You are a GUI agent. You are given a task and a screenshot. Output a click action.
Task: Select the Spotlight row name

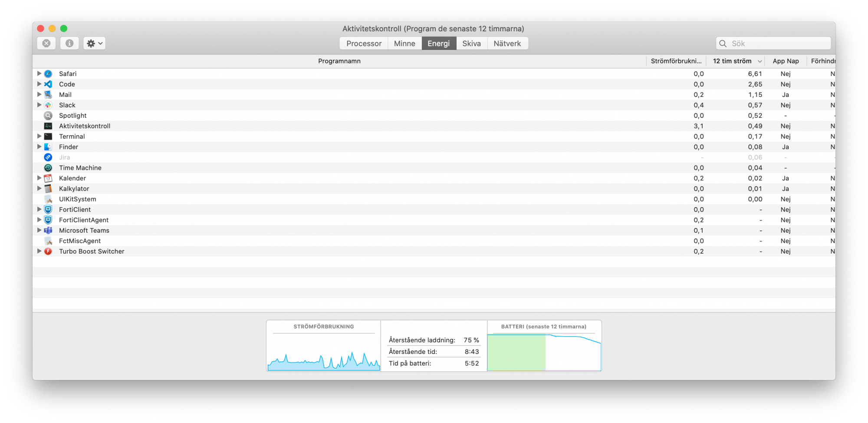coord(73,116)
